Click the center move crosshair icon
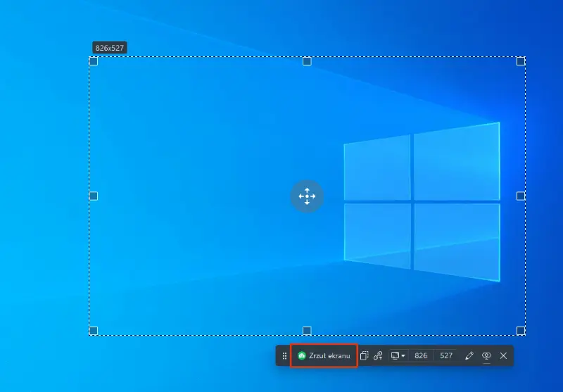This screenshot has height=392, width=563. 307,196
